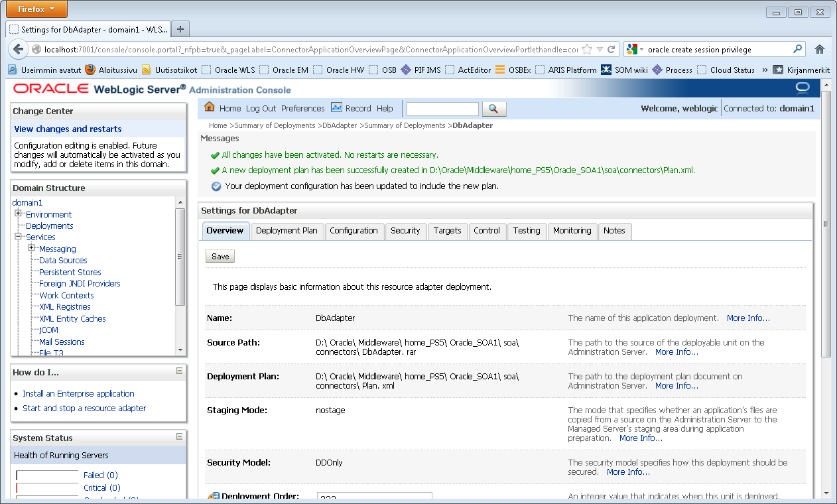Click View changes and restarts link

[x=68, y=129]
